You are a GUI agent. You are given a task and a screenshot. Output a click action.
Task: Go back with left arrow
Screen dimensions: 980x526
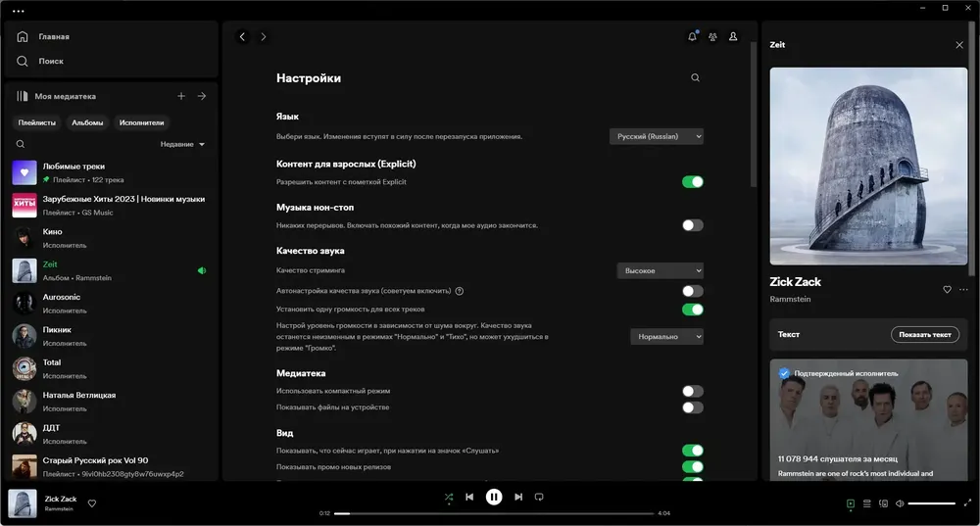242,37
